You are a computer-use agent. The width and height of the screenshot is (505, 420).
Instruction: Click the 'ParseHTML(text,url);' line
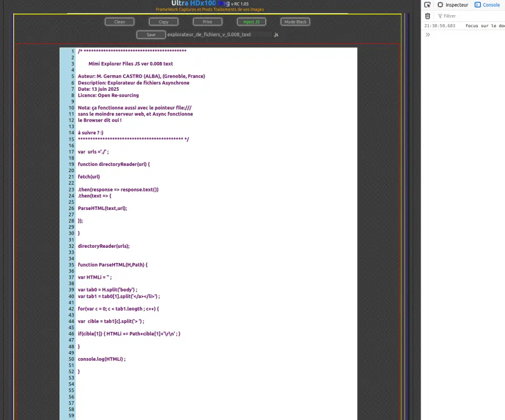[102, 208]
